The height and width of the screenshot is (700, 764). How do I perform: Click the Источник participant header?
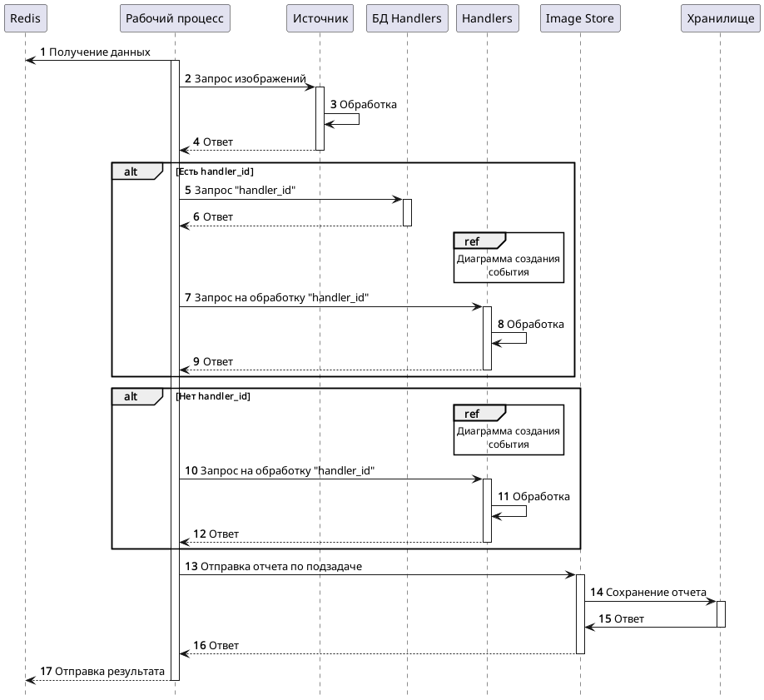pyautogui.click(x=320, y=17)
